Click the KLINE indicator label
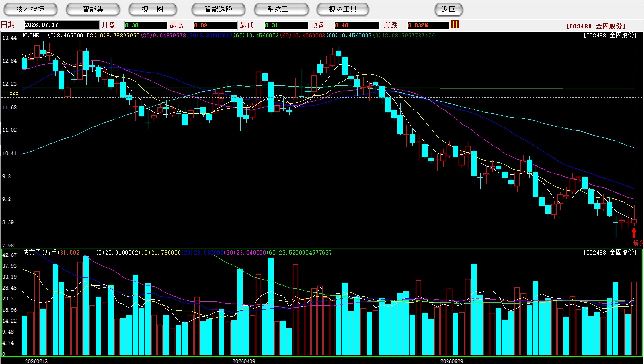Image resolution: width=644 pixels, height=364 pixels. pos(32,36)
